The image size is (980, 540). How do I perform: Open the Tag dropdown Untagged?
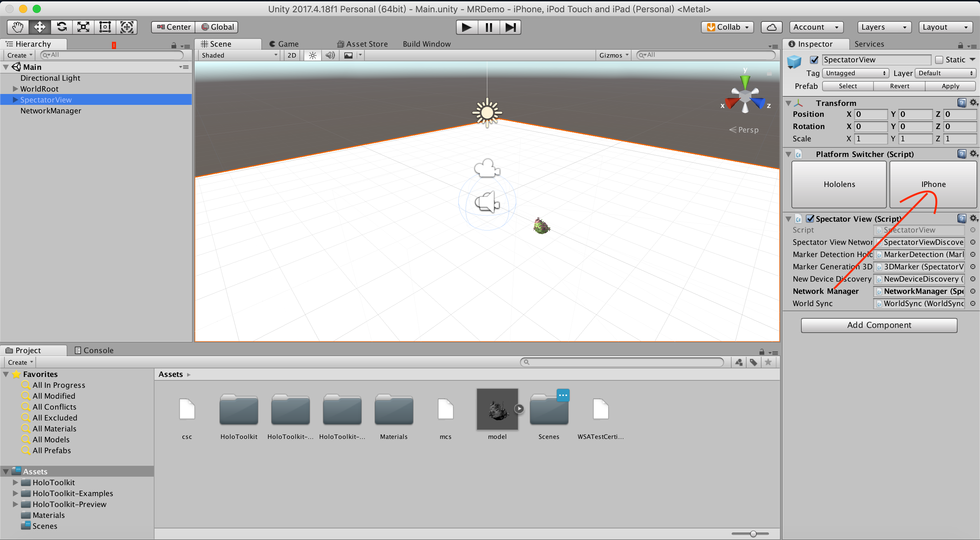click(x=855, y=73)
